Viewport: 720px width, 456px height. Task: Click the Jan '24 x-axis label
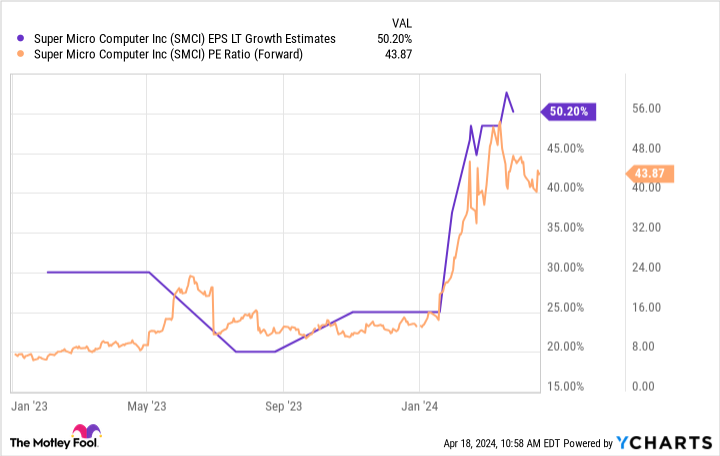pyautogui.click(x=421, y=406)
